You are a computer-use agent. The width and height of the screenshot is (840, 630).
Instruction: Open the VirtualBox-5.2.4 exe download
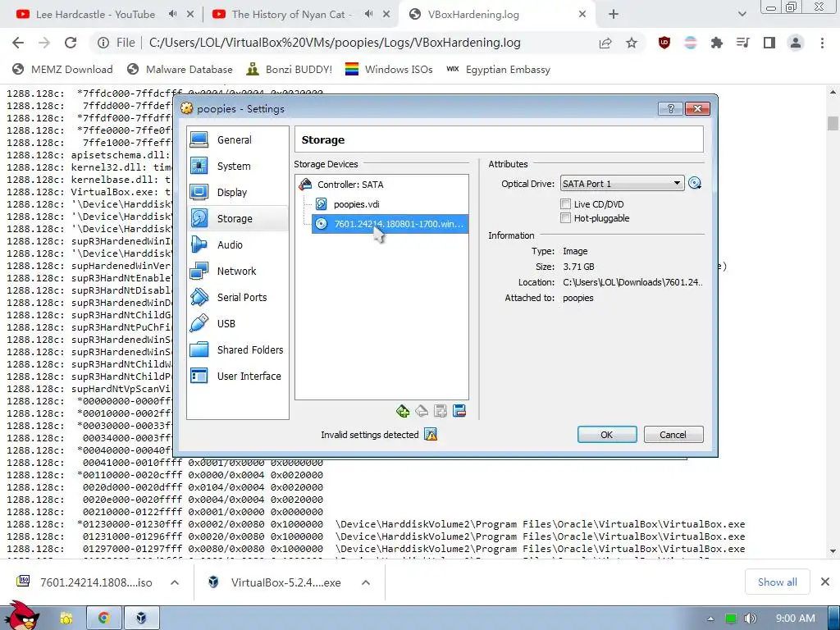(x=276, y=582)
